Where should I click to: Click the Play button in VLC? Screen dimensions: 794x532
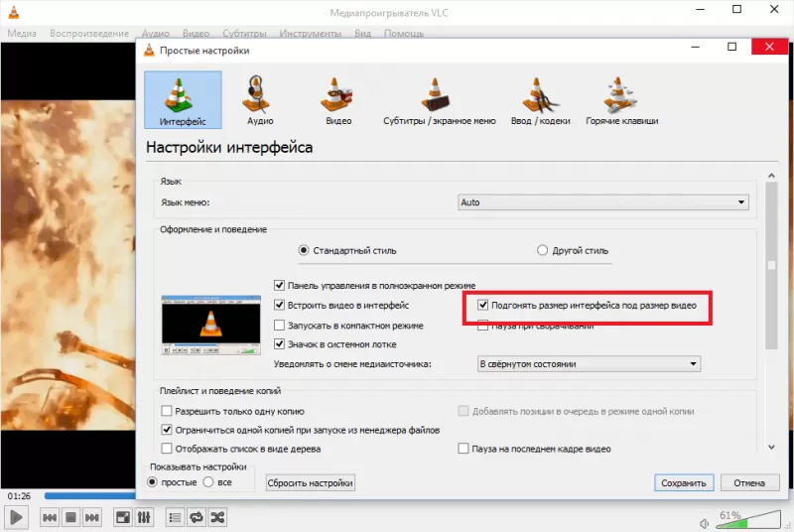(16, 517)
